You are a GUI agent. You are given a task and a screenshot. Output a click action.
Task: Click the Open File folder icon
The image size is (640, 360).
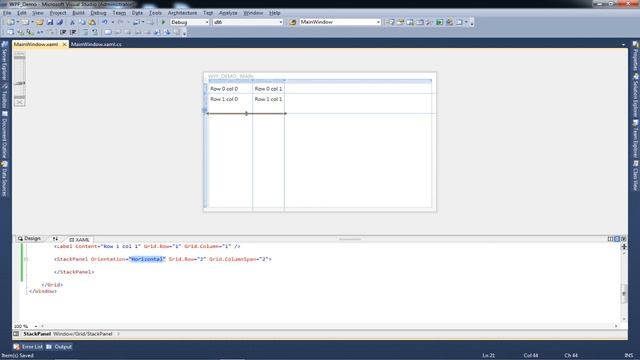[x=40, y=22]
